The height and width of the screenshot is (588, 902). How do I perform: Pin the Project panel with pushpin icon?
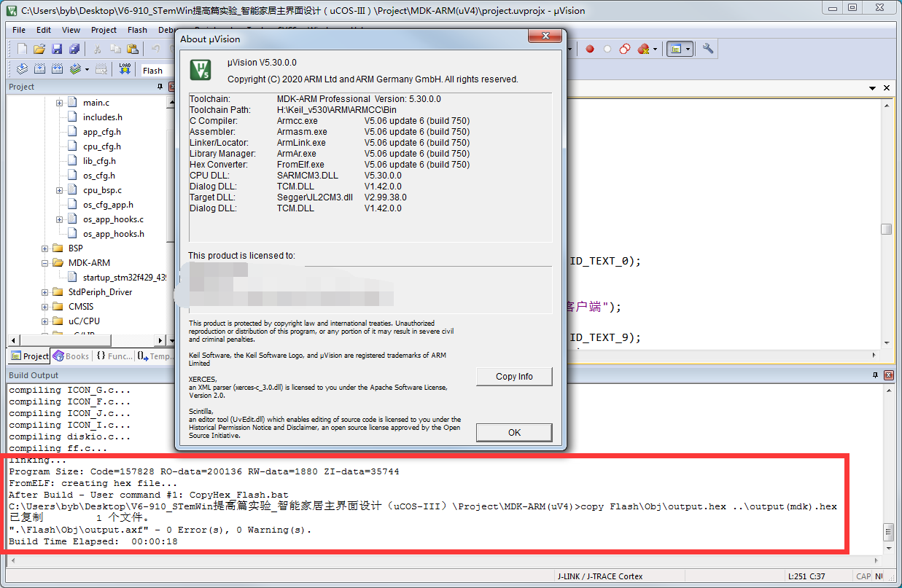pos(160,87)
